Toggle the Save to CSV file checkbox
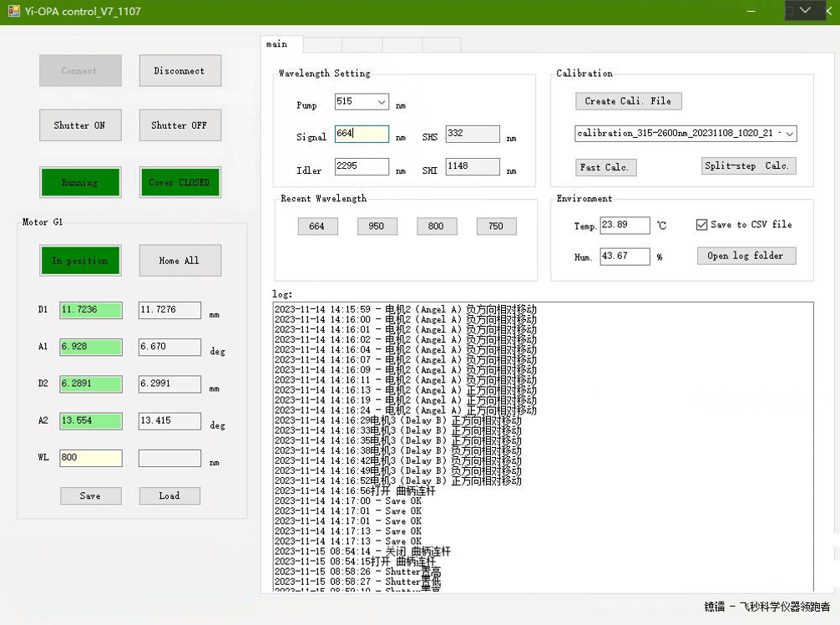This screenshot has height=625, width=840. (702, 225)
